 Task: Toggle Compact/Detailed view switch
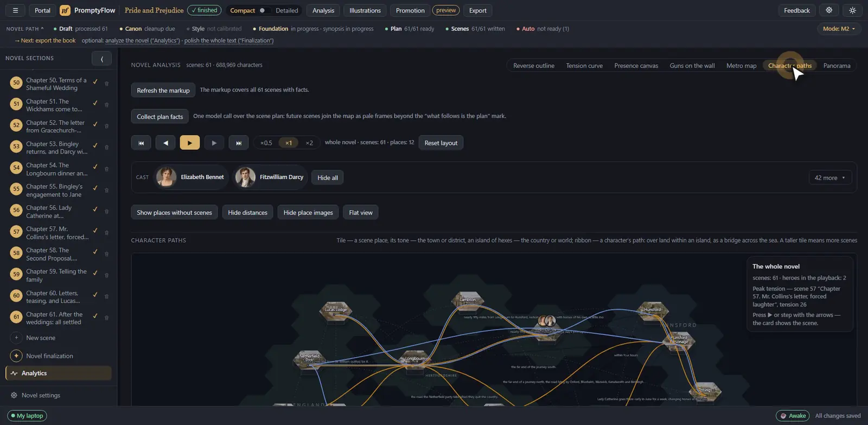[264, 10]
